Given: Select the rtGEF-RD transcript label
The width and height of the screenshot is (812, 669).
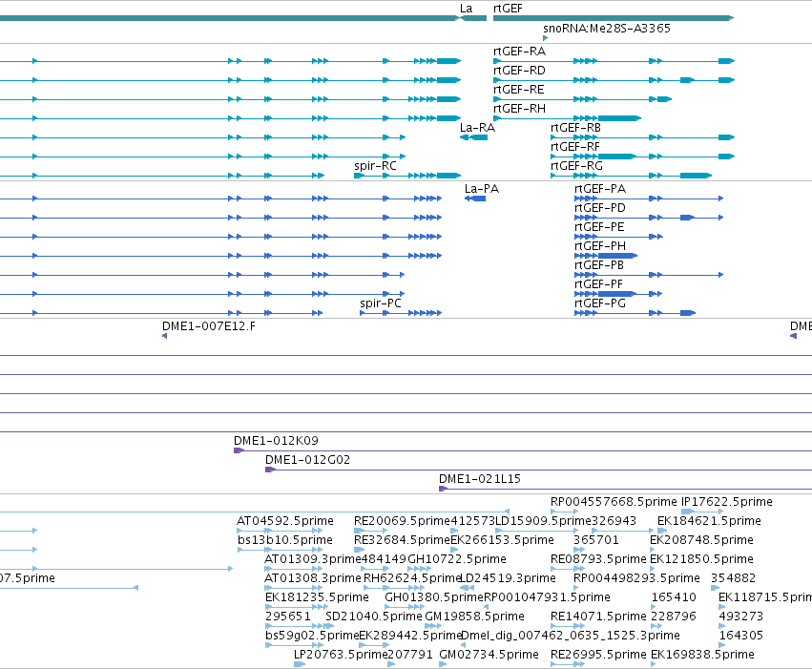Looking at the screenshot, I should click(519, 71).
